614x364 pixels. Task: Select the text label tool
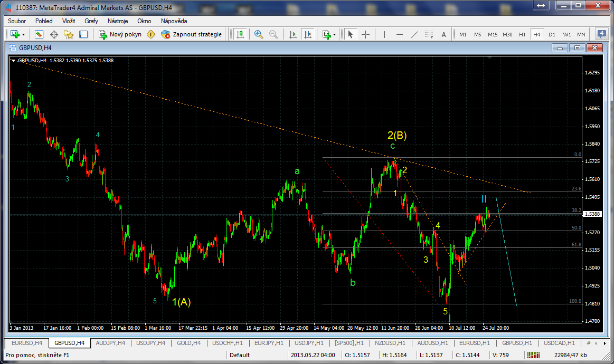coord(443,34)
